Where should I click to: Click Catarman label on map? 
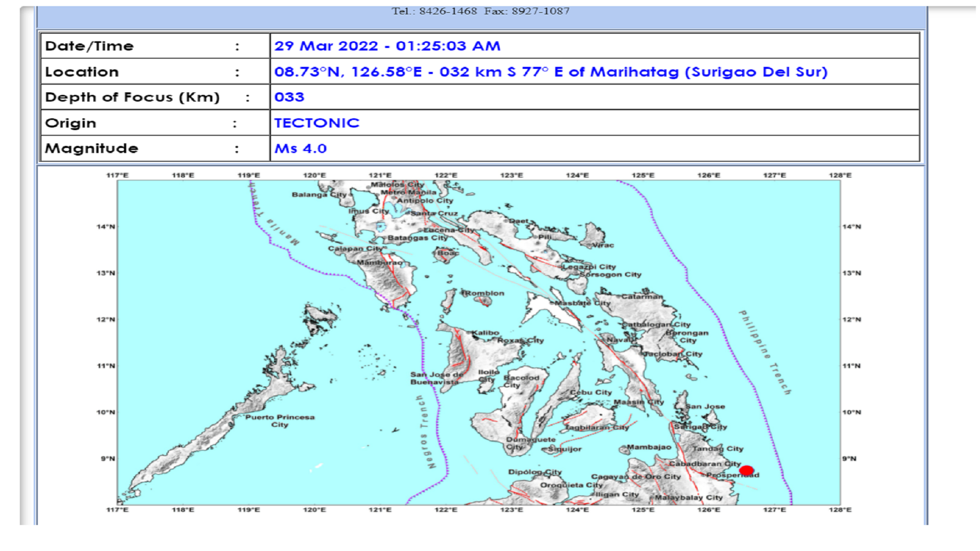(642, 296)
